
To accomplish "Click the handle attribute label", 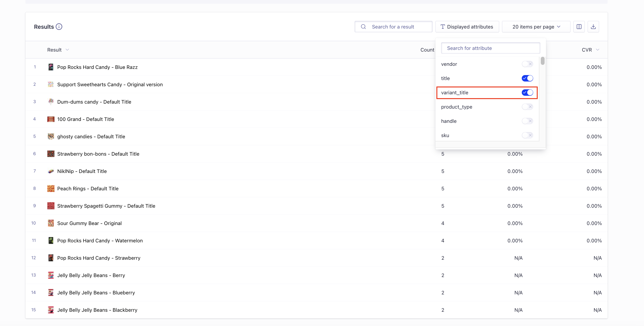I will tap(449, 121).
